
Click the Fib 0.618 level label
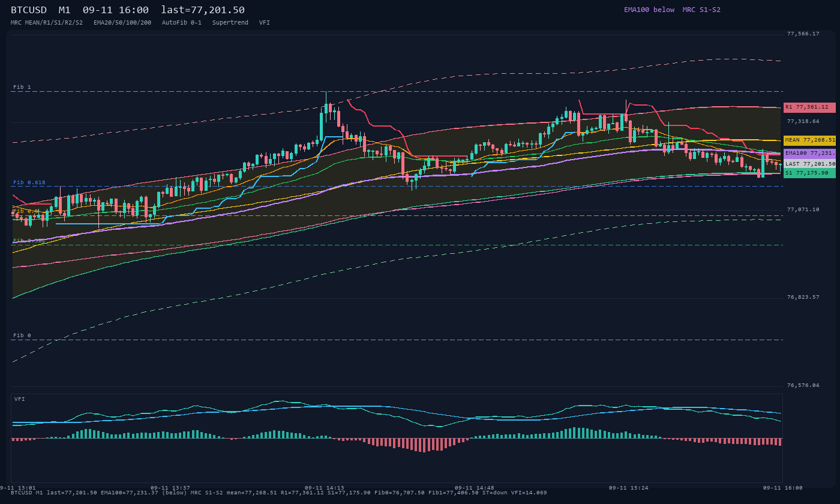click(29, 182)
